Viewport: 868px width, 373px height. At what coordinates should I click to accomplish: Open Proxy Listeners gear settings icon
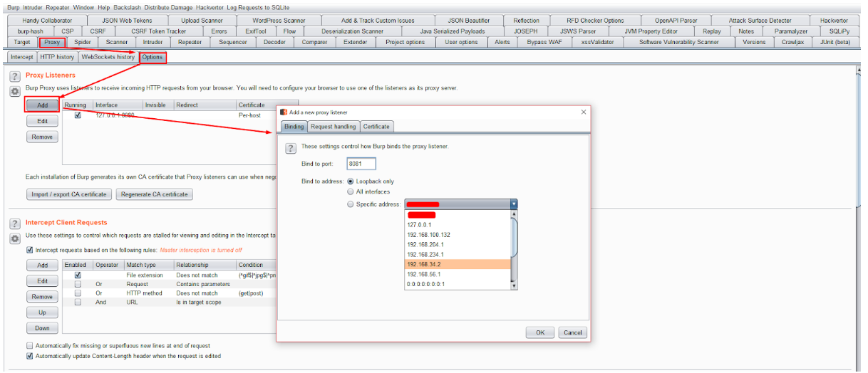pos(14,91)
